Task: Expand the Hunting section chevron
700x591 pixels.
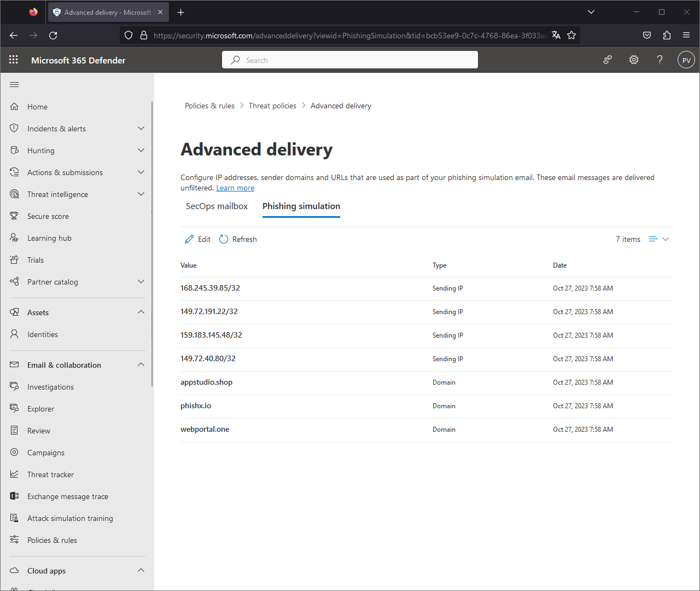Action: pyautogui.click(x=141, y=150)
